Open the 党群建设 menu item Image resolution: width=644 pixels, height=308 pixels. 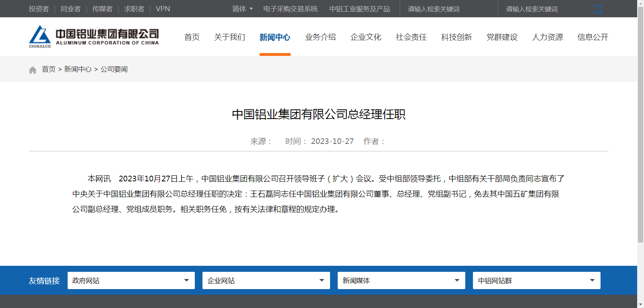502,37
